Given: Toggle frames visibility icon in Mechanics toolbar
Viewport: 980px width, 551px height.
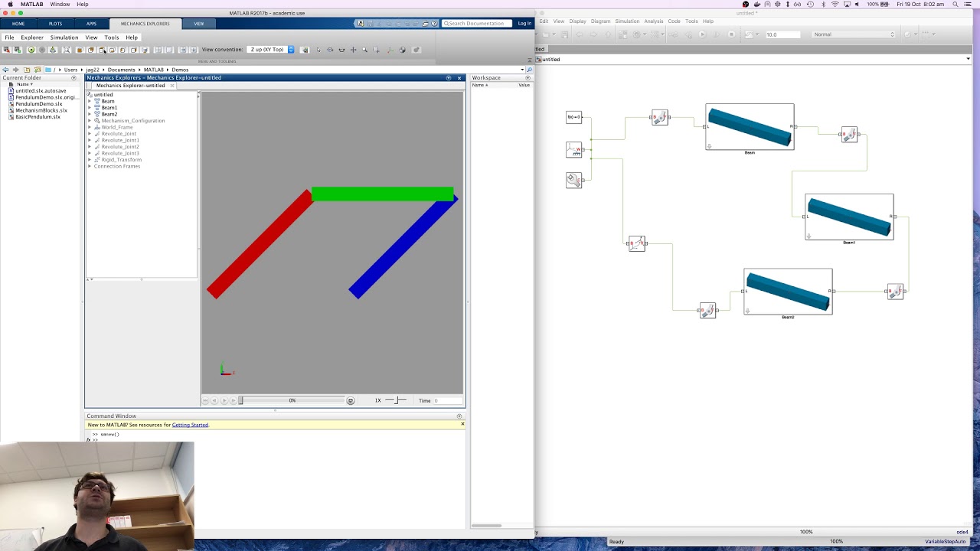Looking at the screenshot, I should tap(390, 50).
